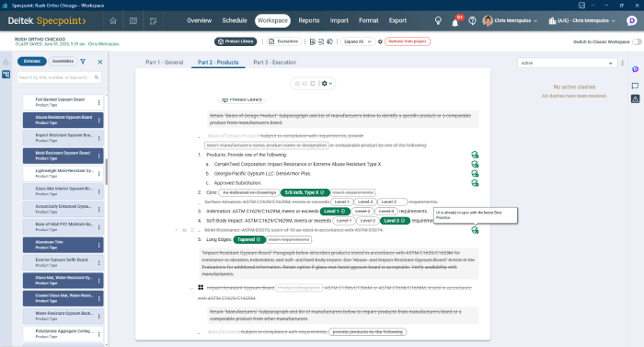
Task: Click the purple D assistant icon in header
Action: tap(632, 21)
